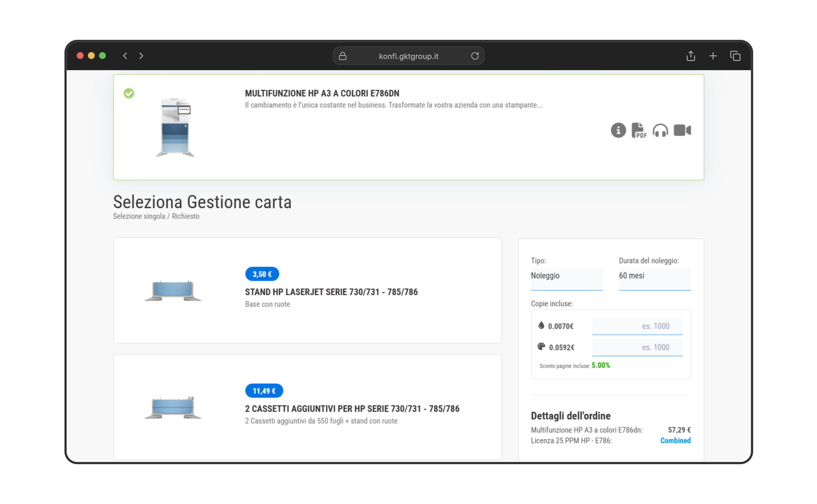Select the Stand HP LaserJet option card
The width and height of the screenshot is (817, 504).
click(307, 290)
